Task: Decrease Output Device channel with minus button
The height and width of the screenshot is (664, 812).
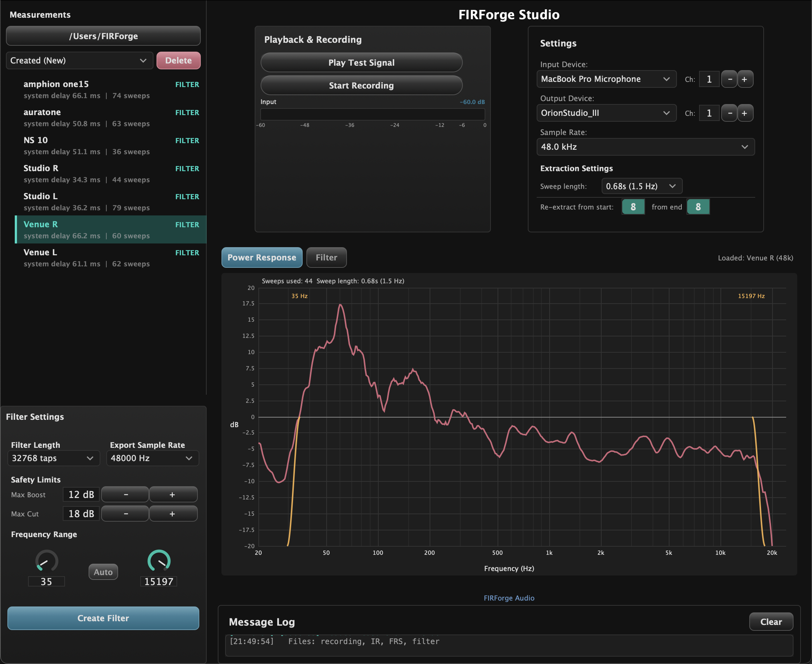Action: tap(729, 113)
